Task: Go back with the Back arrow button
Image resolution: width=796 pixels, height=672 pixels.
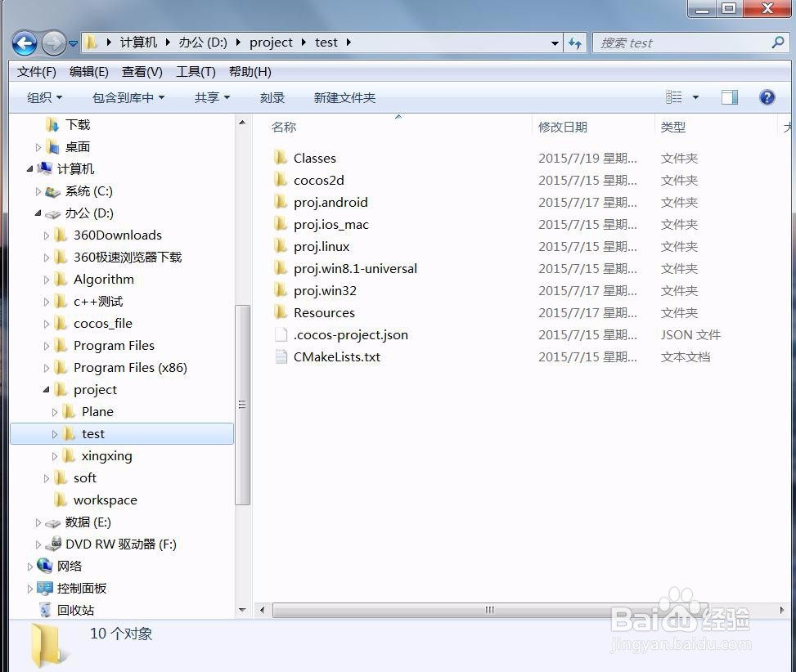Action: [x=25, y=43]
